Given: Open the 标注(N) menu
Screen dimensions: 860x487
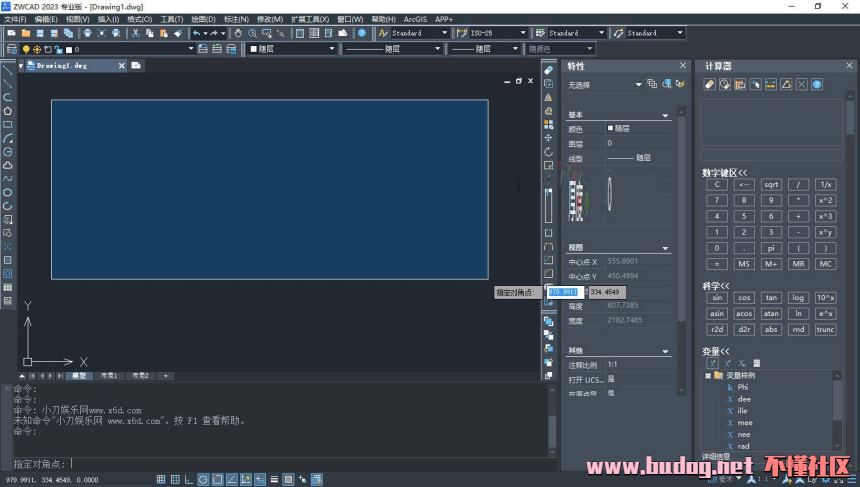Looking at the screenshot, I should click(x=236, y=19).
